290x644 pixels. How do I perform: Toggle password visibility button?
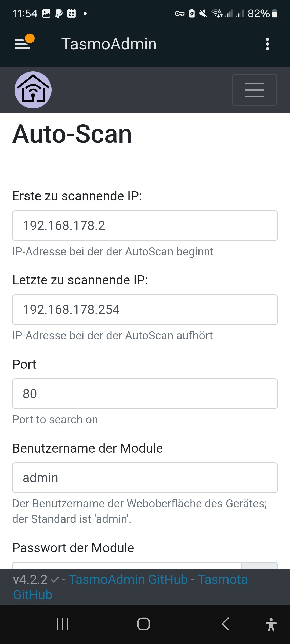point(259,565)
